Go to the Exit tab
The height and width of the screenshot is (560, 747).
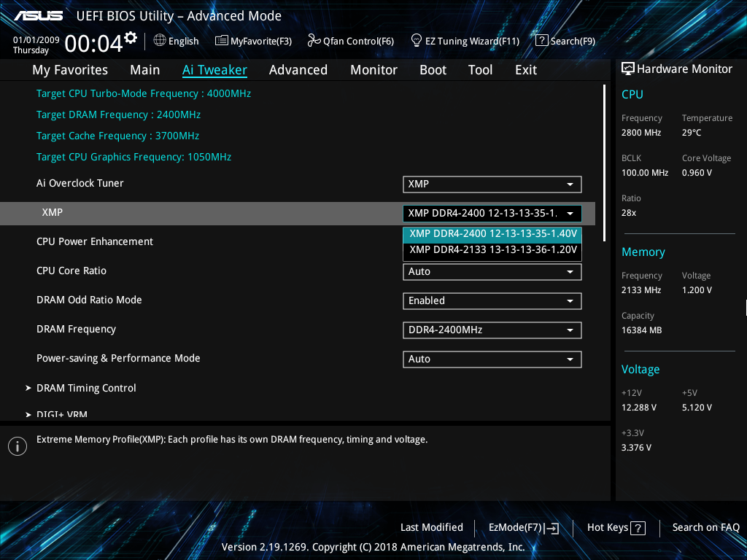point(526,70)
